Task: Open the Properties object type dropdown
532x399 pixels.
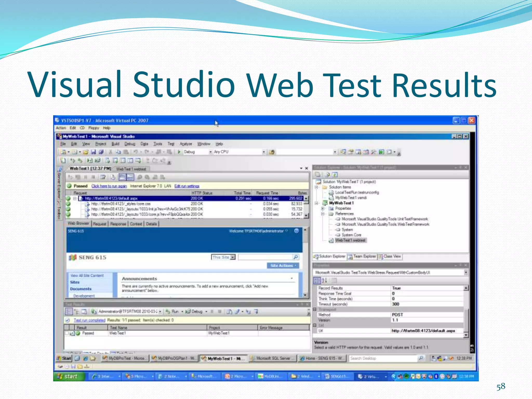Action: click(x=466, y=272)
